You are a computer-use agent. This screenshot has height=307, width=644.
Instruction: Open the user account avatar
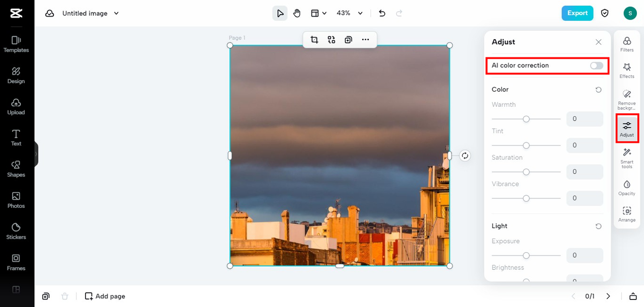pyautogui.click(x=630, y=13)
